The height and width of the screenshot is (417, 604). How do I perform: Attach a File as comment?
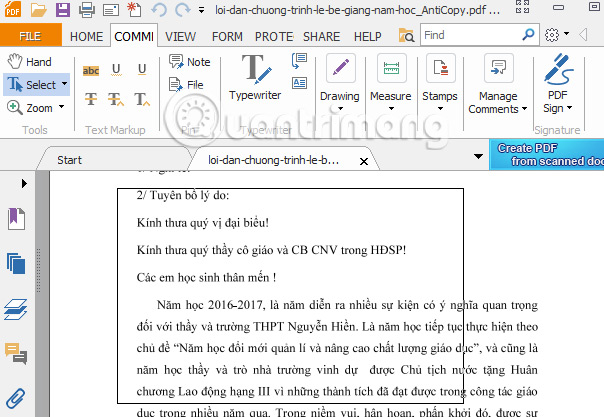186,85
